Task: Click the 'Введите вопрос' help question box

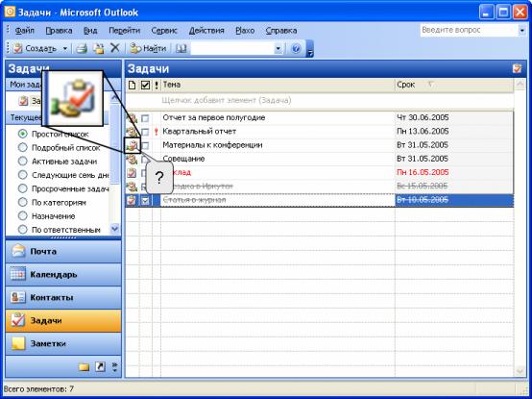Action: [x=470, y=30]
